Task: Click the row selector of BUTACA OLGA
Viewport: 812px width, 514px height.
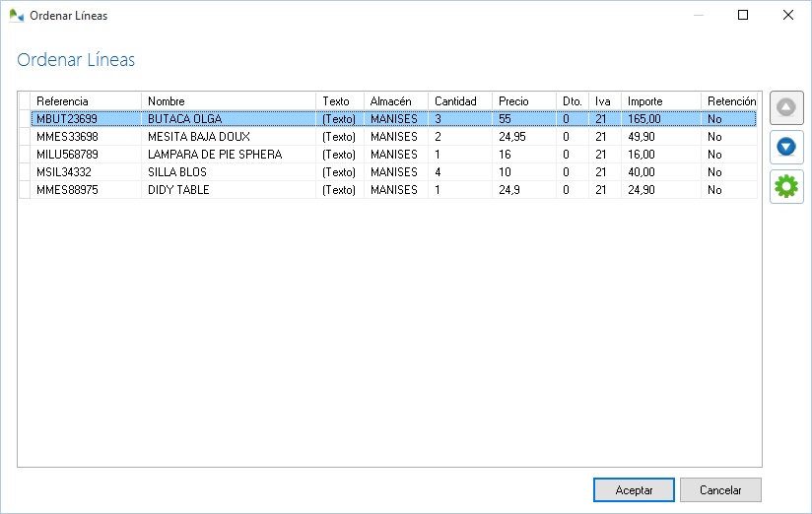Action: coord(25,119)
